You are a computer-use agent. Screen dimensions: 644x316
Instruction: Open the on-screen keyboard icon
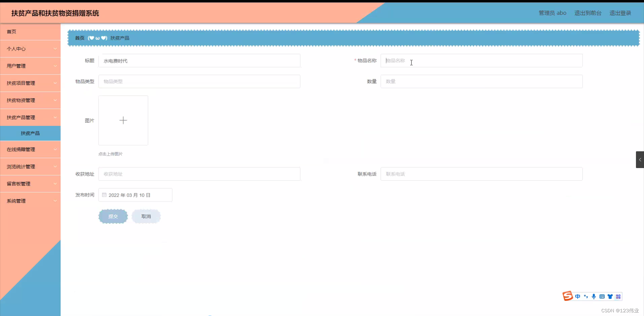[602, 296]
